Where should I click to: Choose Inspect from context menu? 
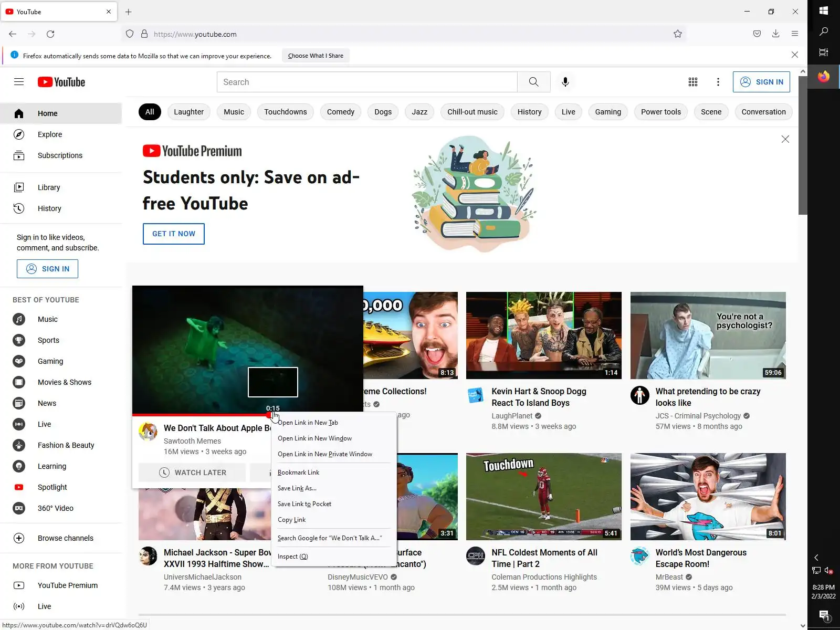pyautogui.click(x=334, y=556)
